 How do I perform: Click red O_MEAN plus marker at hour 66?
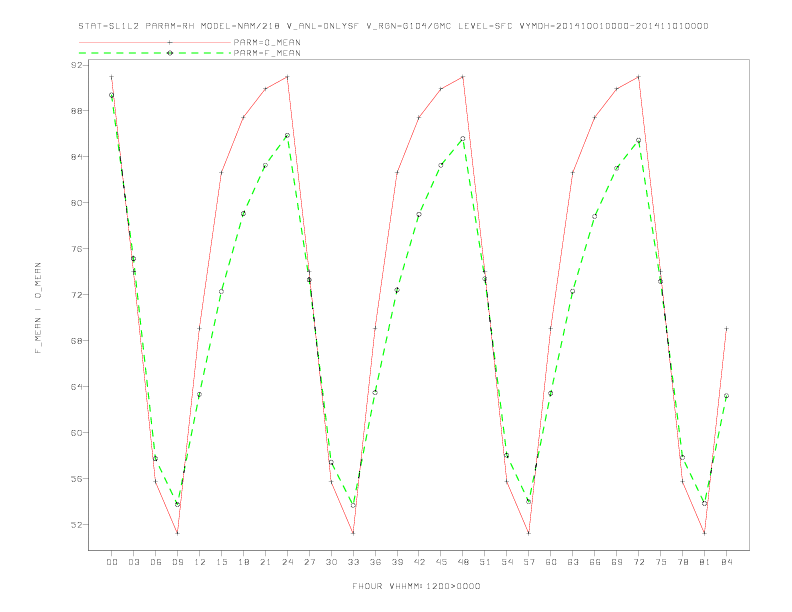tap(595, 118)
